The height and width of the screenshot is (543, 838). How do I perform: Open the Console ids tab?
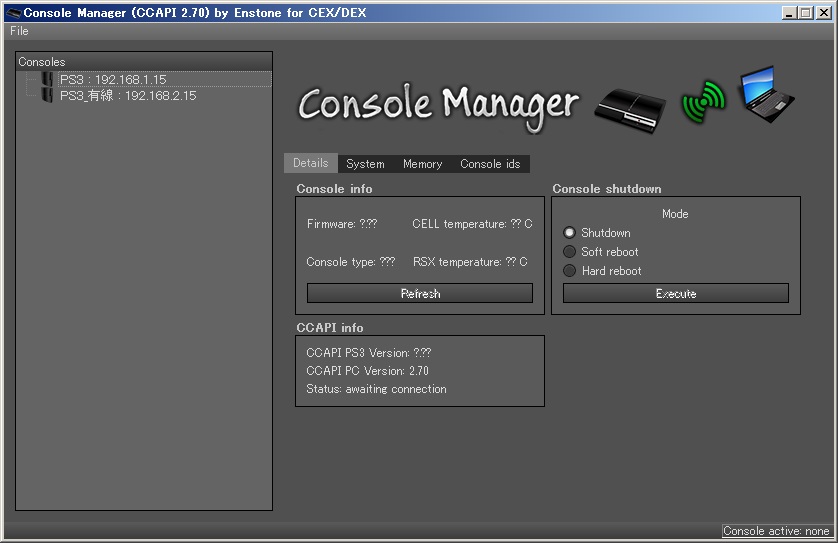[490, 164]
